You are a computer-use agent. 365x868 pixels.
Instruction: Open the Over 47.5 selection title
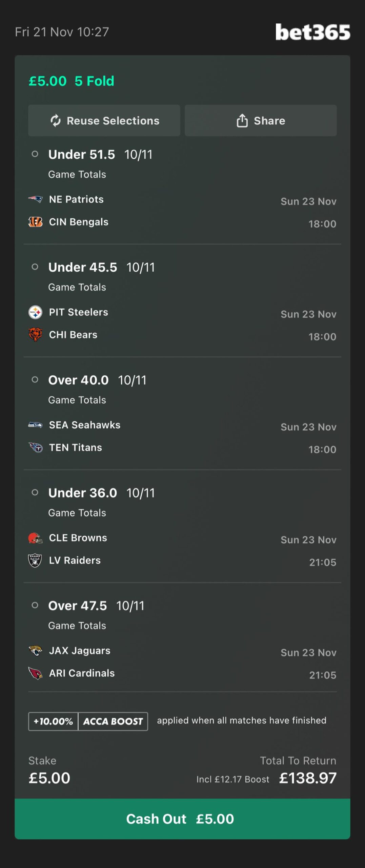pos(78,606)
